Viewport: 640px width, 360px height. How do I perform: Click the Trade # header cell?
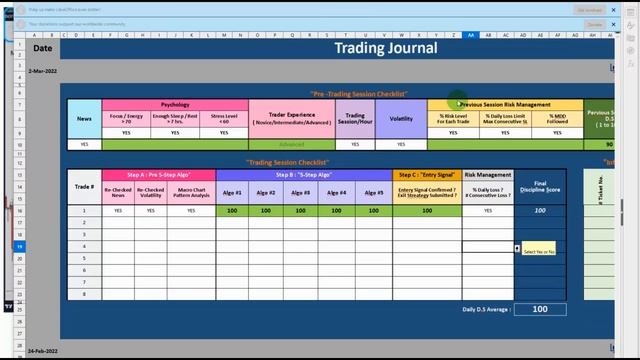[84, 187]
